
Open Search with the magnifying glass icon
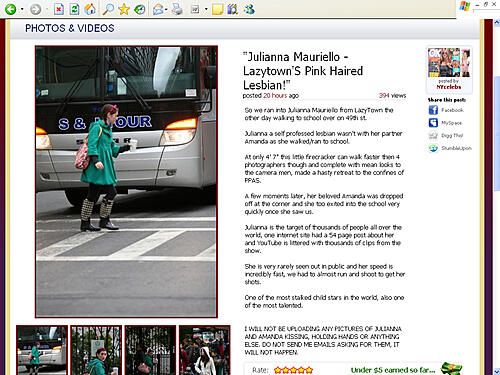point(108,9)
